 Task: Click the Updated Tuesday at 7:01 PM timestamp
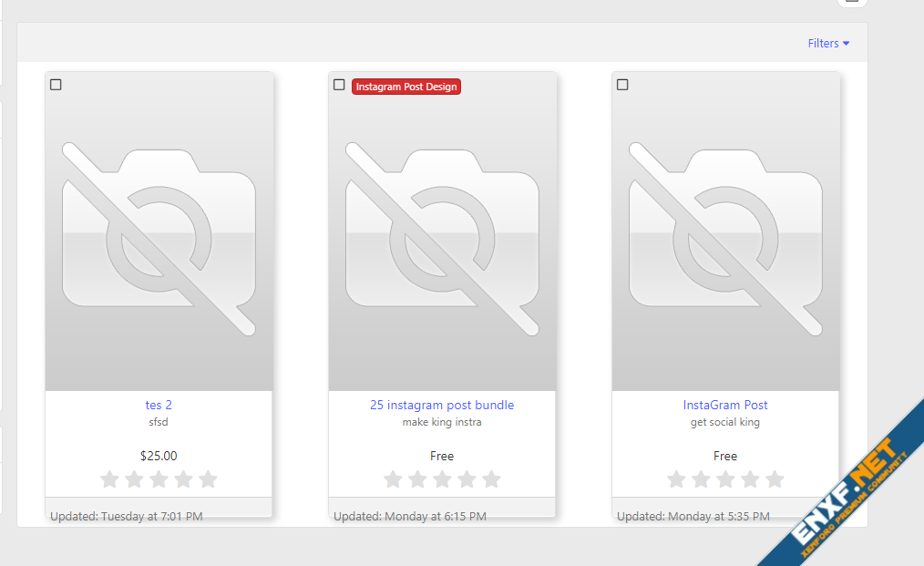(127, 516)
